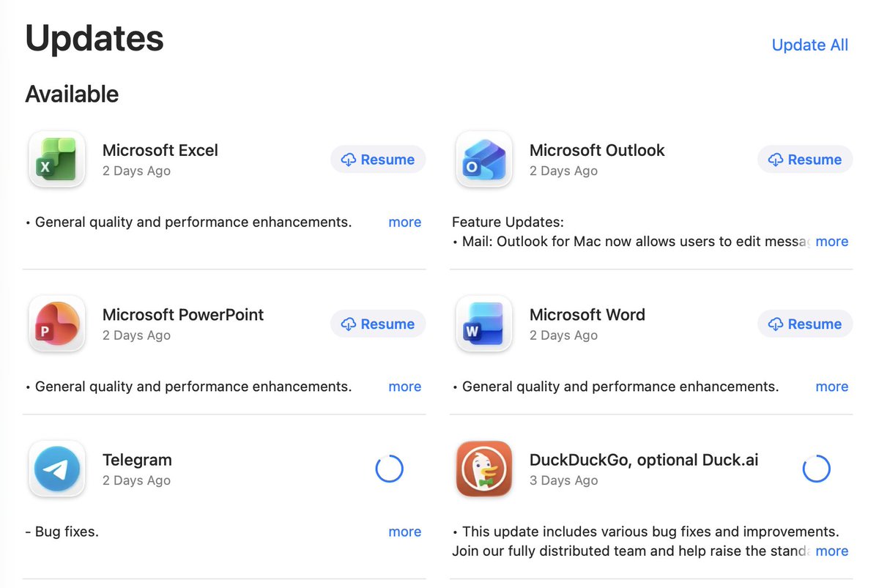
Task: Open the Microsoft PowerPoint app icon
Action: [57, 324]
